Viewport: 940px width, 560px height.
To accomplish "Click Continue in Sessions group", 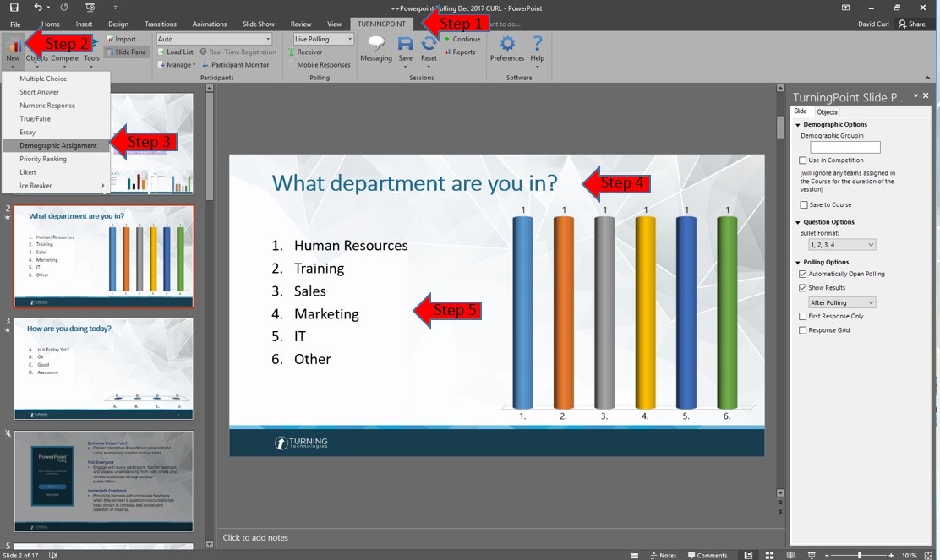I will (x=462, y=39).
